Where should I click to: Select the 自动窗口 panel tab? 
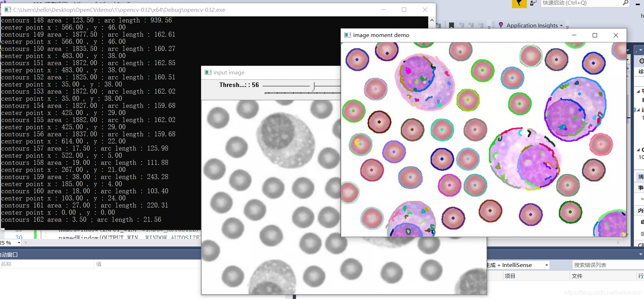[9, 255]
